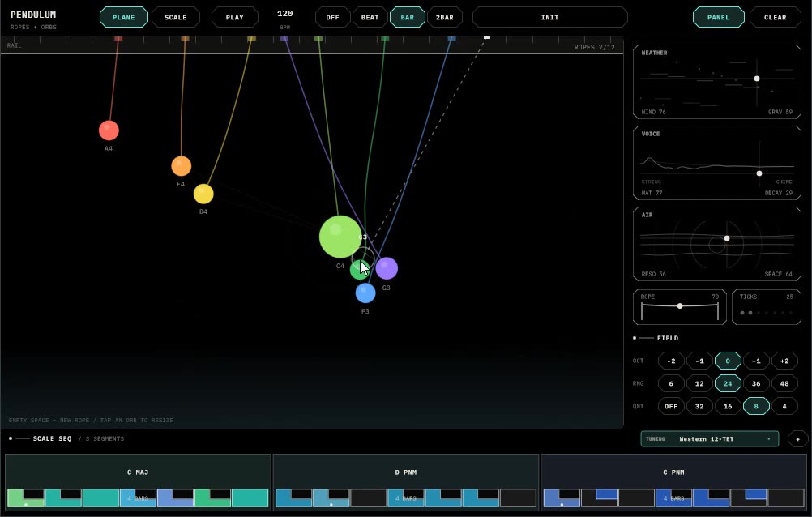Turn QNT quantize OFF
812x517 pixels.
pos(671,407)
